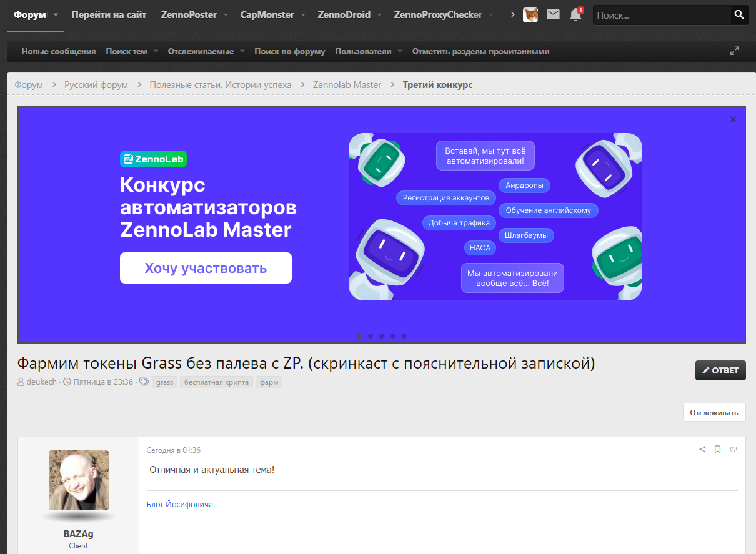Open Поиск по форуму link

click(x=290, y=52)
